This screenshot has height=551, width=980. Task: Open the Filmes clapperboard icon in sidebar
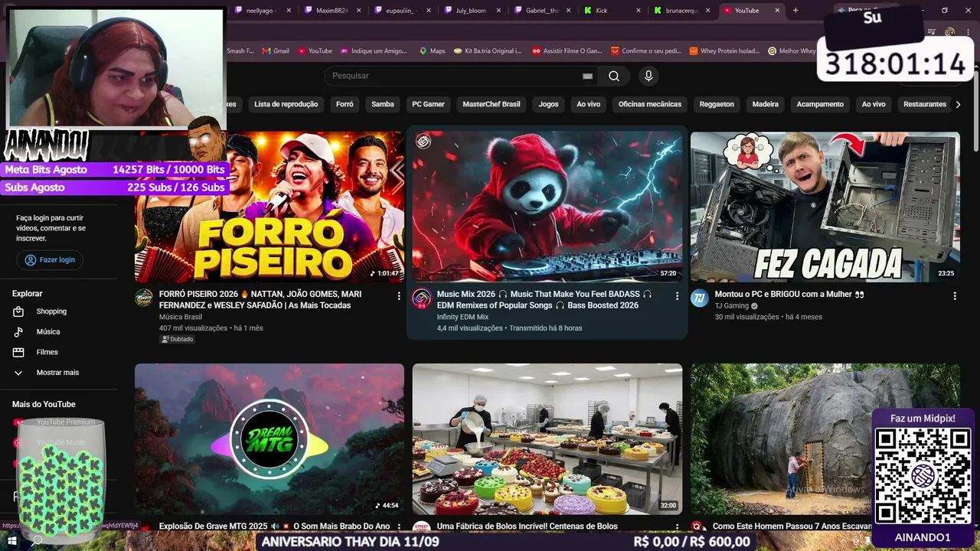[18, 352]
